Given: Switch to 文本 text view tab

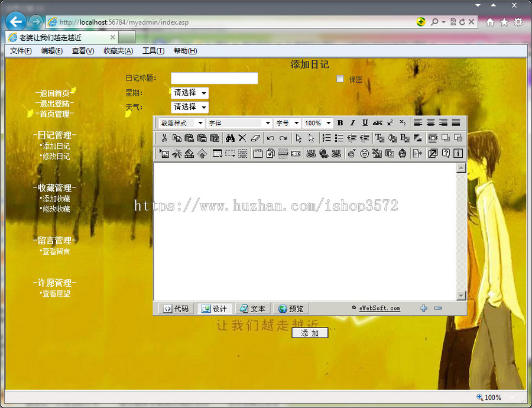Looking at the screenshot, I should [252, 309].
